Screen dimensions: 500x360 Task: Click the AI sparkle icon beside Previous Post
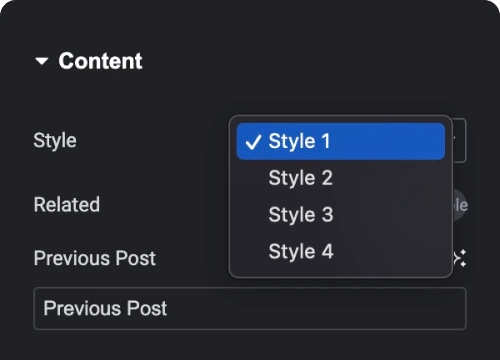(x=460, y=258)
